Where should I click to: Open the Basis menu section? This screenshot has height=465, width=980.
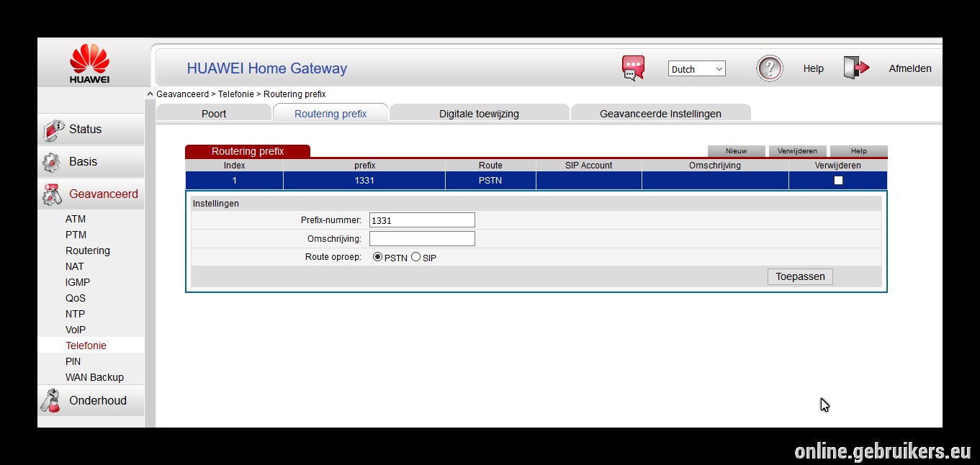click(x=91, y=162)
